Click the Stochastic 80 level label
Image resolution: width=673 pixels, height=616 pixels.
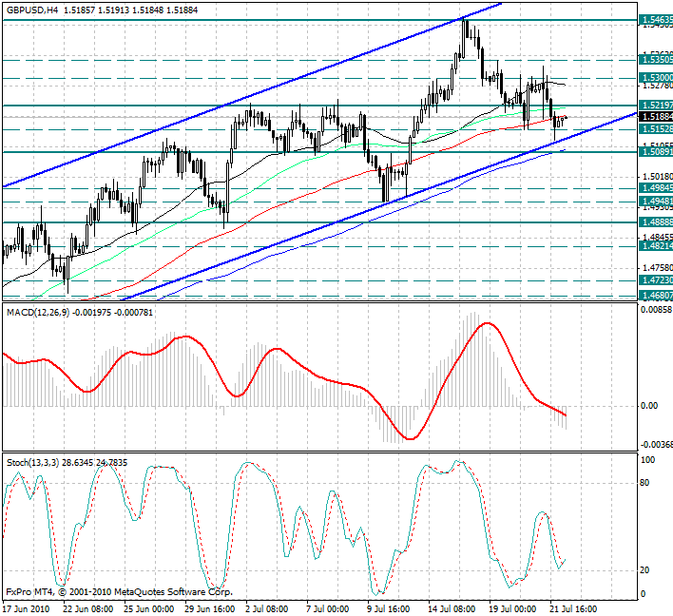point(644,483)
